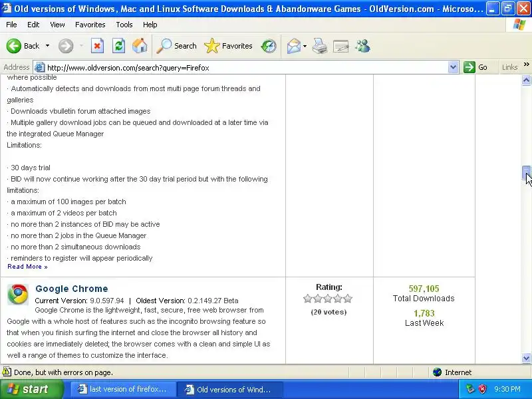Viewport: 532px width, 399px height.
Task: Click the scrollbar down arrow
Action: (526, 358)
